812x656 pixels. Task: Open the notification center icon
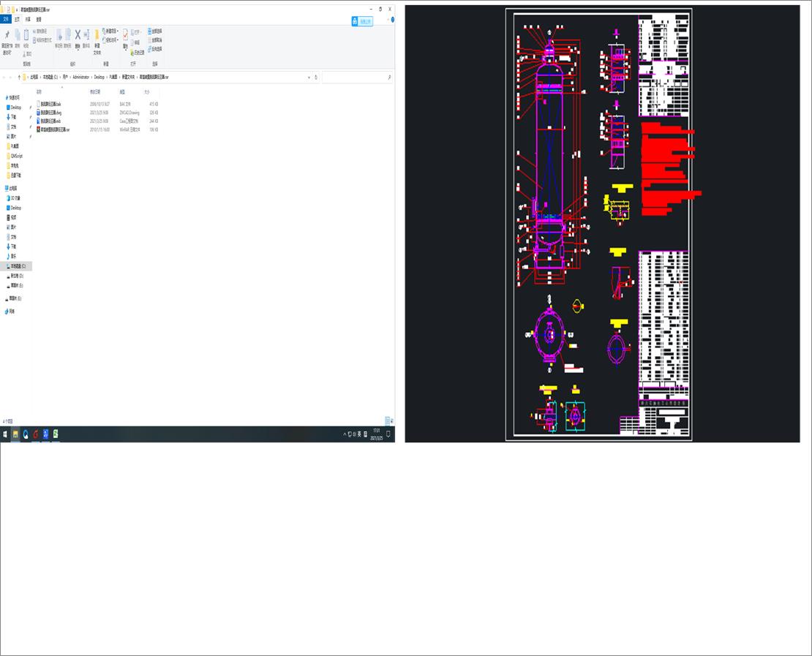tap(388, 434)
